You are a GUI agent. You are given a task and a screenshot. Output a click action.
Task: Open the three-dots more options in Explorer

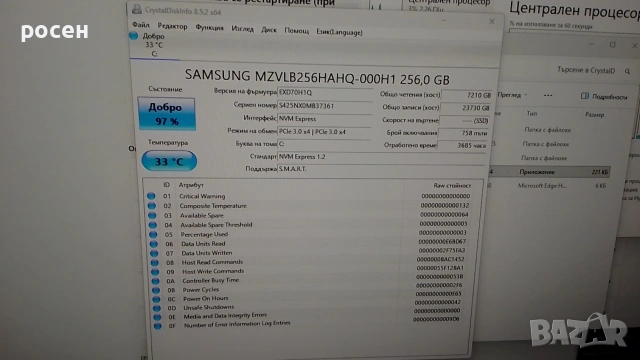tap(548, 96)
